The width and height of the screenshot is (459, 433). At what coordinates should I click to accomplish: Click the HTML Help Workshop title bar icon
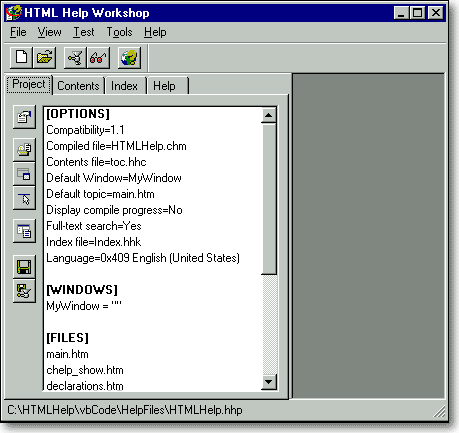pos(14,13)
